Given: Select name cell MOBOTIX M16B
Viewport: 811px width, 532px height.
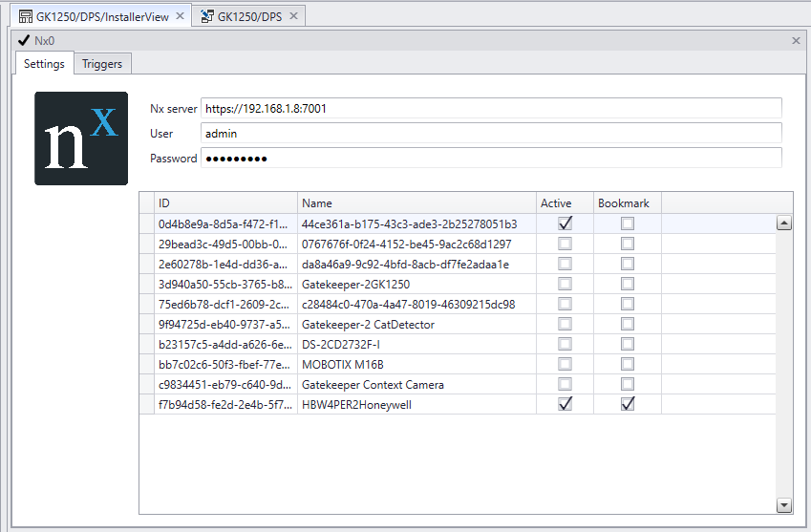Looking at the screenshot, I should (416, 365).
